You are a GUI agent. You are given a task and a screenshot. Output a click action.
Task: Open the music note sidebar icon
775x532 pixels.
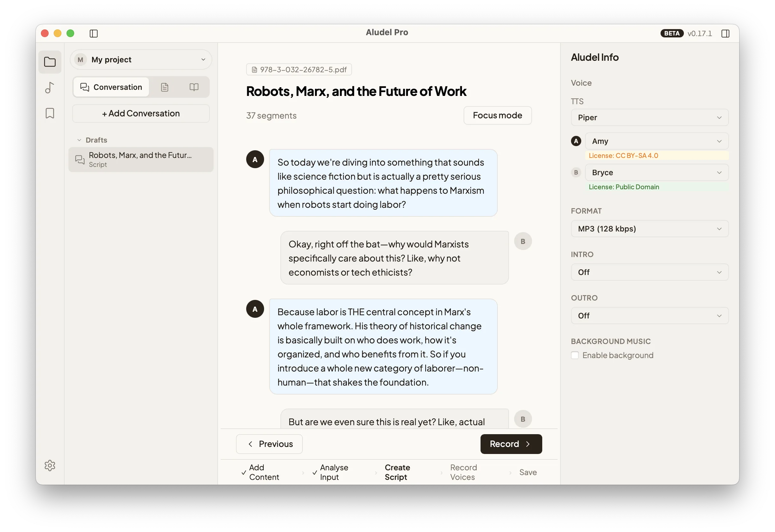pyautogui.click(x=50, y=87)
